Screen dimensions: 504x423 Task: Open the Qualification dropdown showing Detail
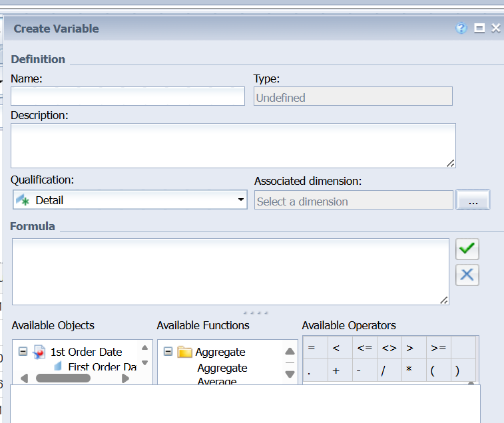pos(130,200)
